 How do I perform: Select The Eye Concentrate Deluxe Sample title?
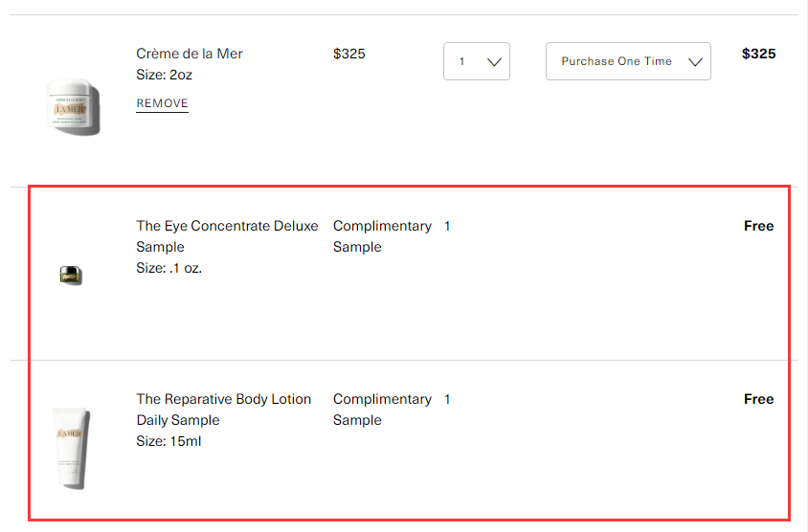click(227, 236)
